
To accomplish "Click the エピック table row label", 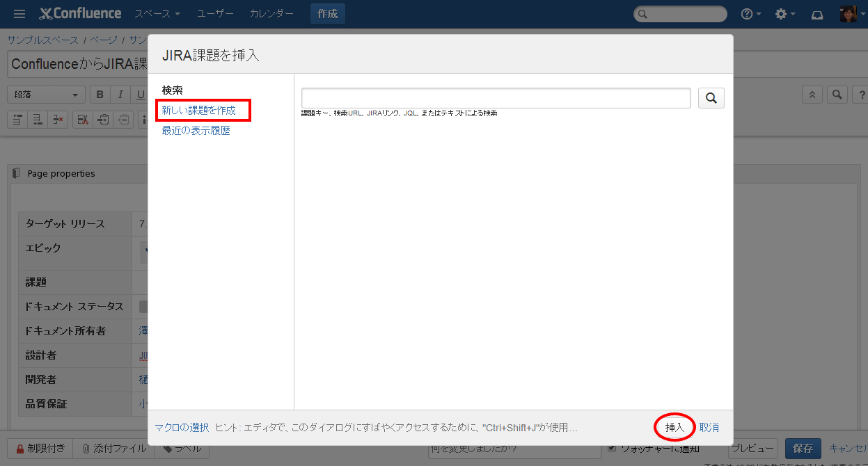I will pos(43,248).
